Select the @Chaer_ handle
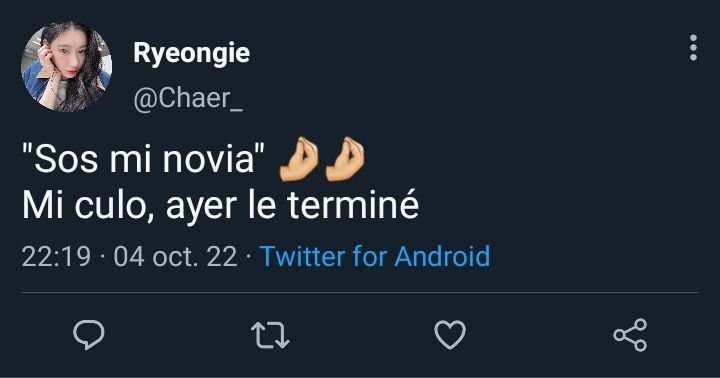Screen dimensions: 720x378 tap(188, 98)
